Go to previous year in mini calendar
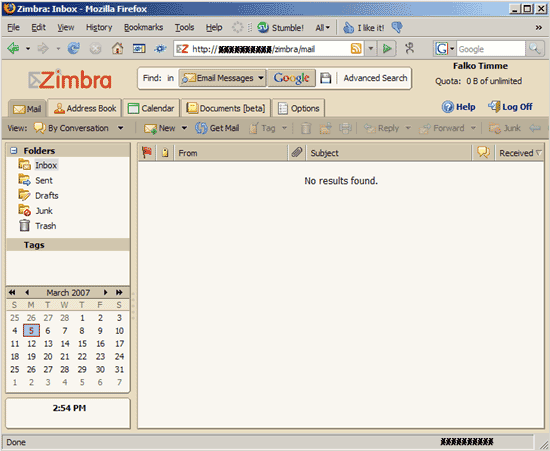 point(12,292)
